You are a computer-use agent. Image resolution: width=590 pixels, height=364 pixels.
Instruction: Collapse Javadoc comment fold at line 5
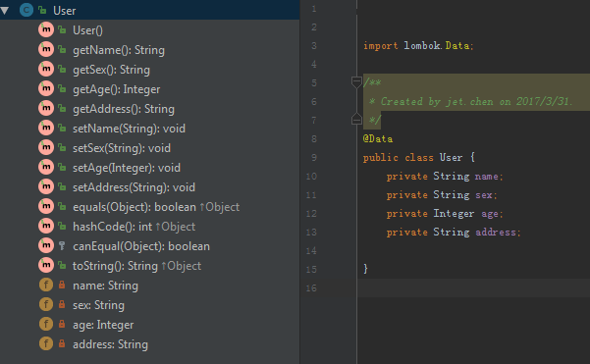(x=356, y=81)
